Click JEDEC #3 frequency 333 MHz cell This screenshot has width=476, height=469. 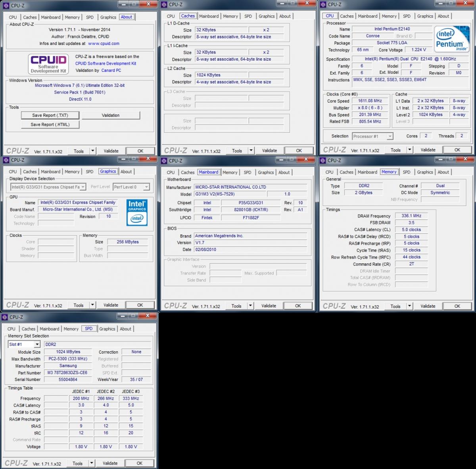(x=131, y=398)
